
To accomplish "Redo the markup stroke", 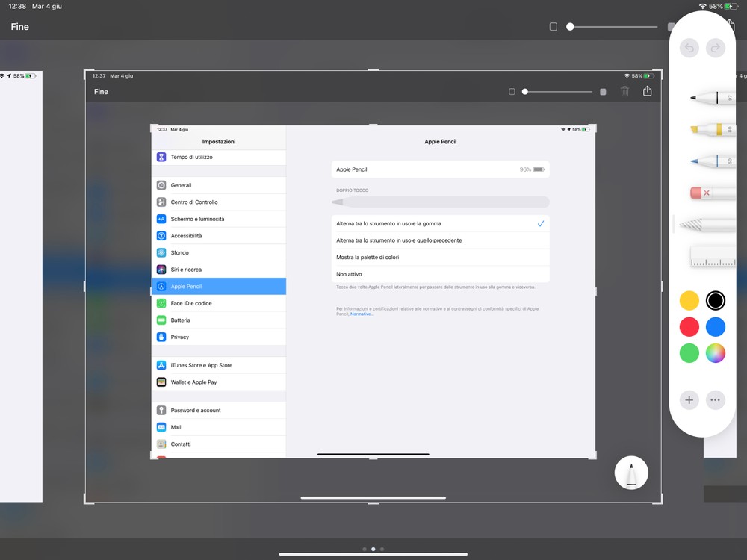I will [715, 48].
